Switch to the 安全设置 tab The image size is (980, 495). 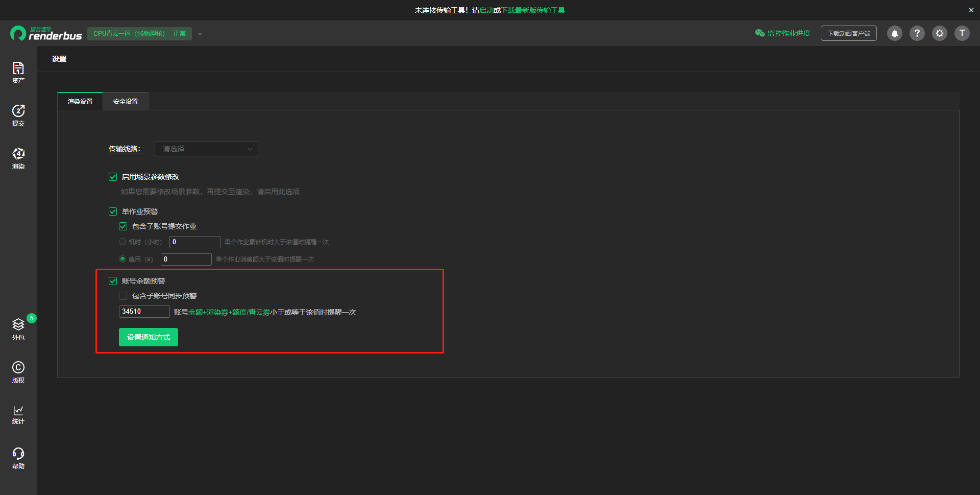(126, 102)
